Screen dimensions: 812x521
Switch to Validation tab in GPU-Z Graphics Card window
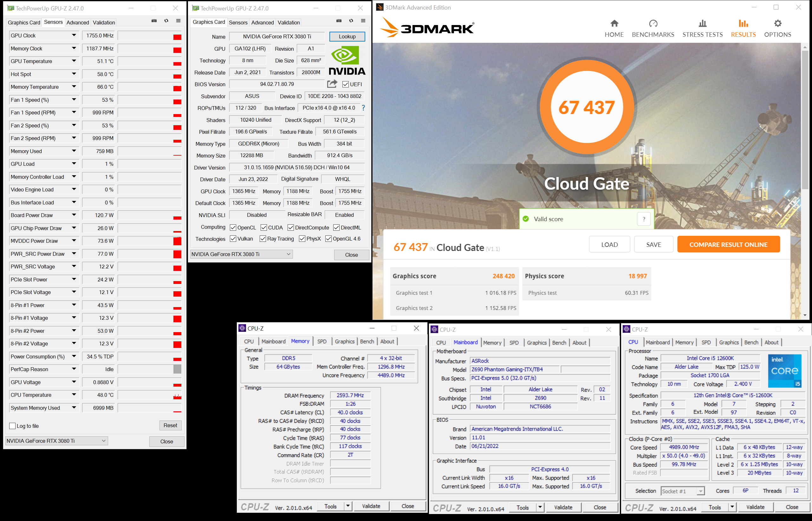tap(289, 22)
